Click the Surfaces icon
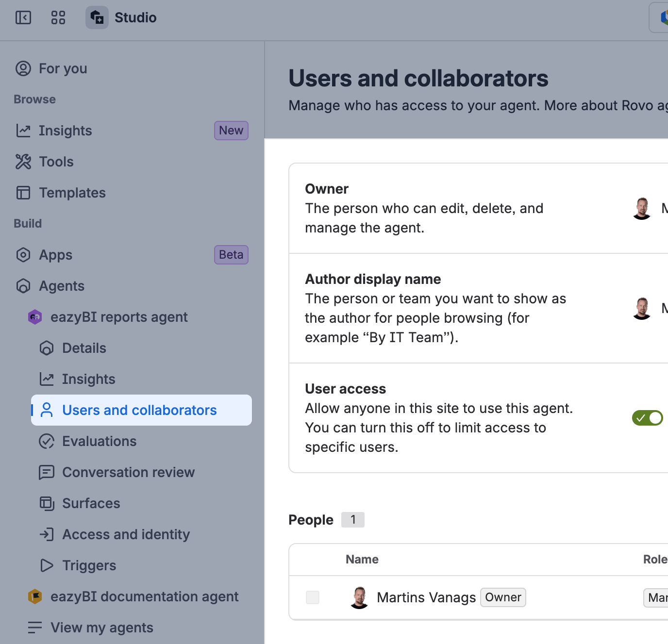The width and height of the screenshot is (668, 644). point(47,503)
